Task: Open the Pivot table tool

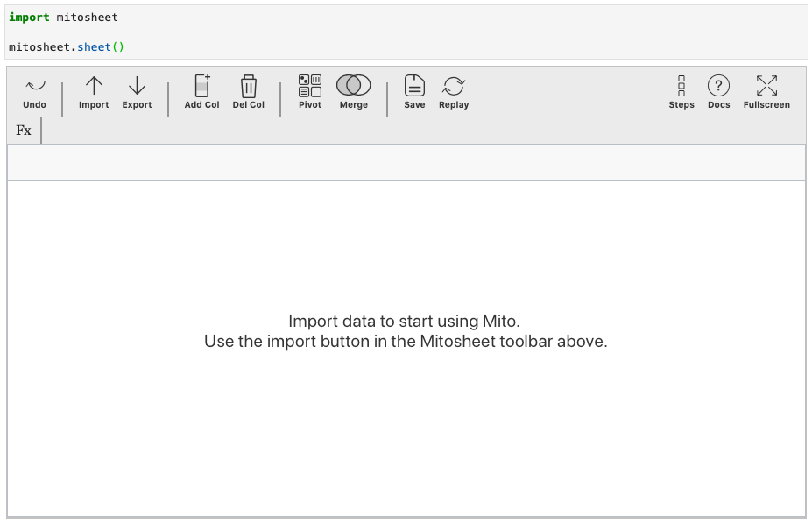Action: (x=310, y=92)
